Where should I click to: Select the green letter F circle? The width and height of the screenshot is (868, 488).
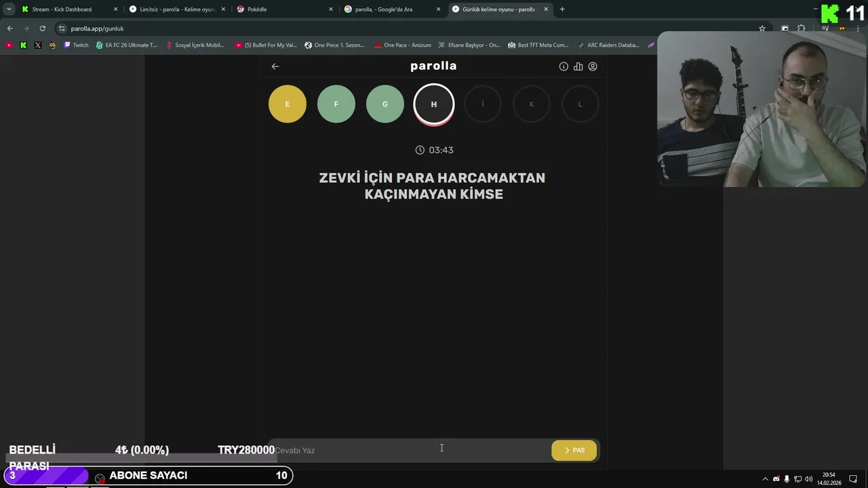coord(336,104)
